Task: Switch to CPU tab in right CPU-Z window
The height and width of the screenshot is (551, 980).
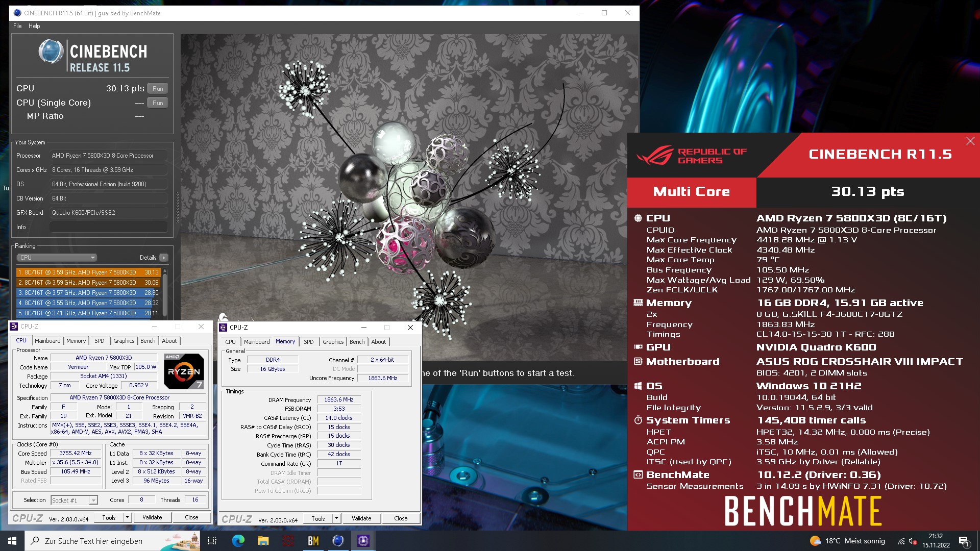Action: pos(231,342)
